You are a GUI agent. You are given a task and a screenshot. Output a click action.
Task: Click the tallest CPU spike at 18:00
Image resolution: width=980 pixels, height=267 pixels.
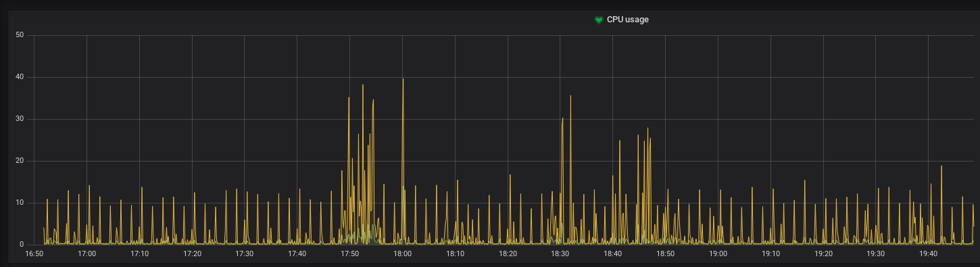403,79
